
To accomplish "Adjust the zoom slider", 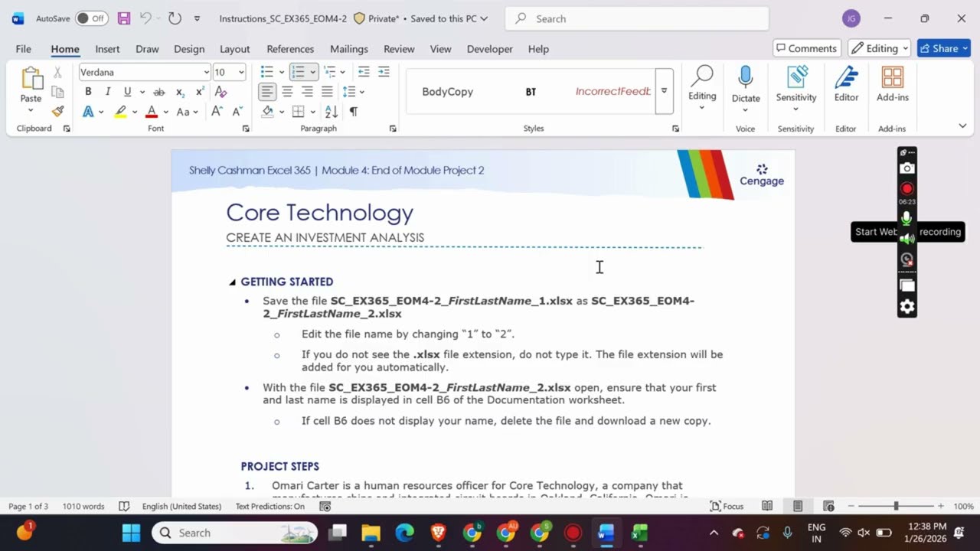I will pyautogui.click(x=896, y=506).
